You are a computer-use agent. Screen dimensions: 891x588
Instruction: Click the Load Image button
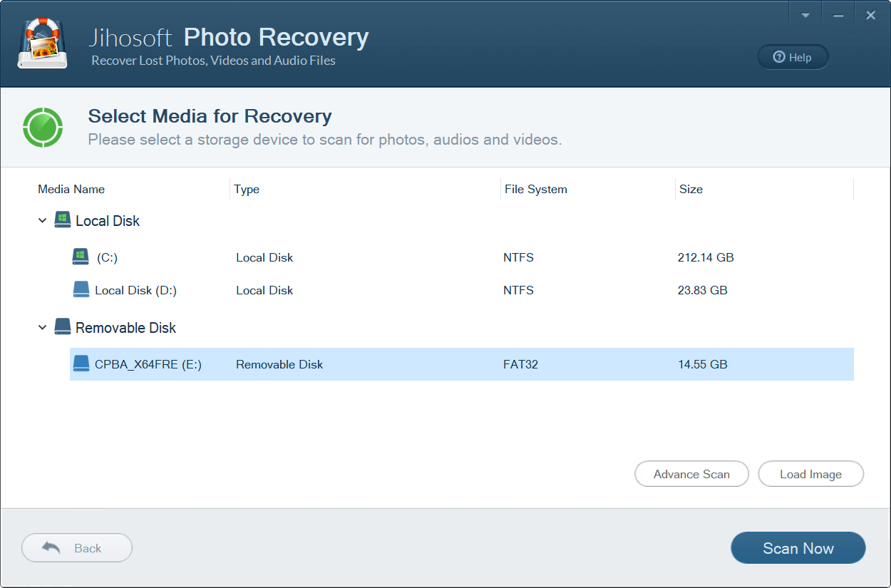pyautogui.click(x=810, y=474)
